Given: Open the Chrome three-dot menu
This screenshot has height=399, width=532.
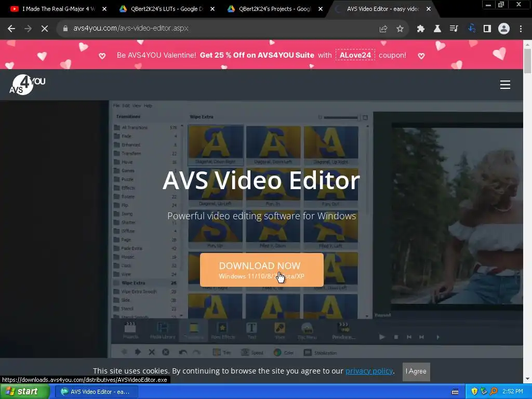Looking at the screenshot, I should click(521, 29).
